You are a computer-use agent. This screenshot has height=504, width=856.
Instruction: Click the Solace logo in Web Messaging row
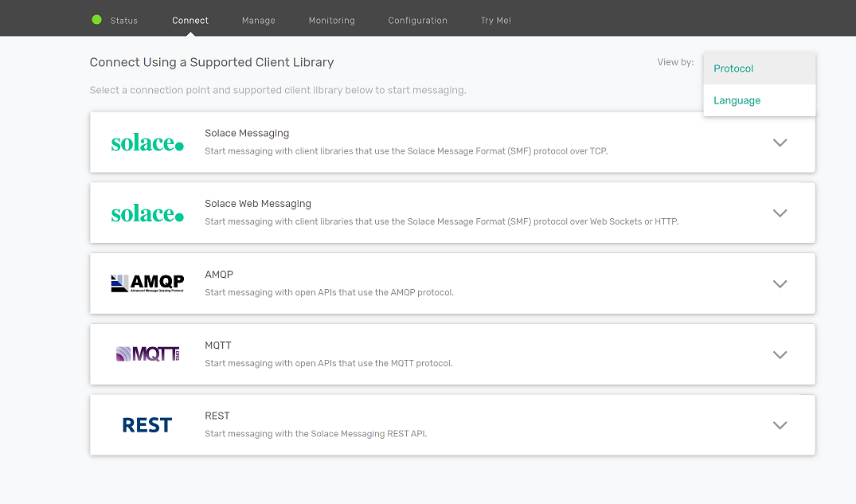point(147,213)
